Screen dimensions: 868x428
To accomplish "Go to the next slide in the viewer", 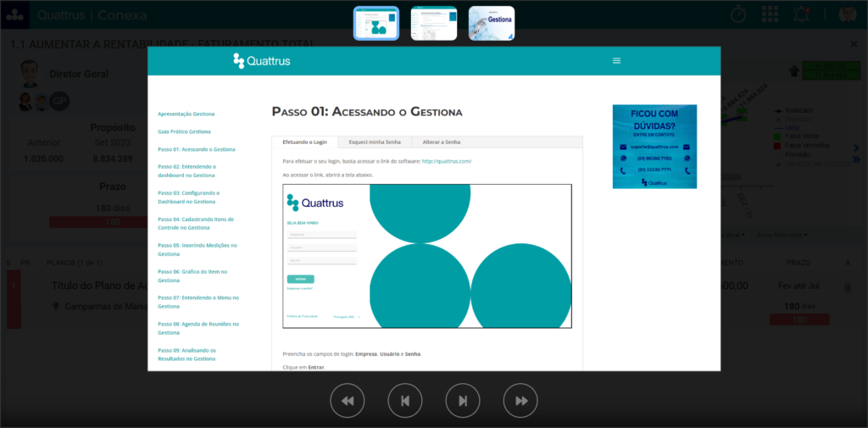I will (x=463, y=400).
